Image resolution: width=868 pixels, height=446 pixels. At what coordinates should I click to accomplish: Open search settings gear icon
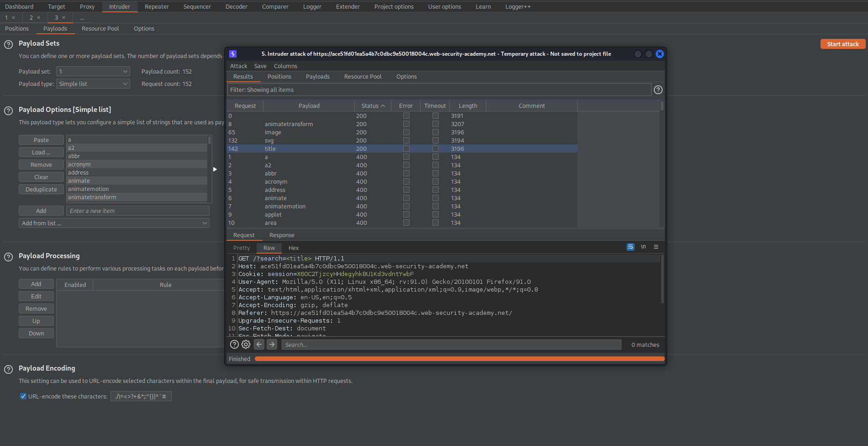(246, 345)
